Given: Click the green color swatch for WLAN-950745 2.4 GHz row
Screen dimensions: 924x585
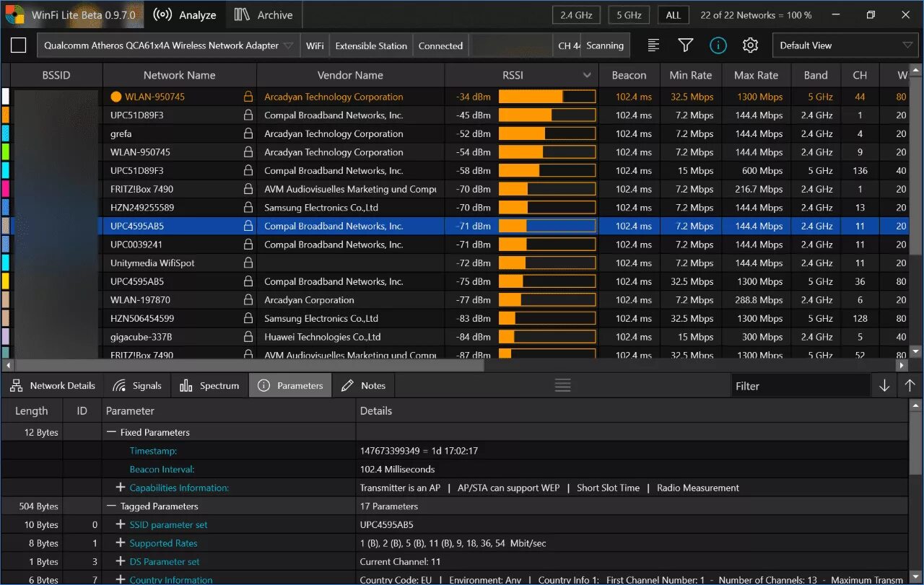Looking at the screenshot, I should point(6,152).
